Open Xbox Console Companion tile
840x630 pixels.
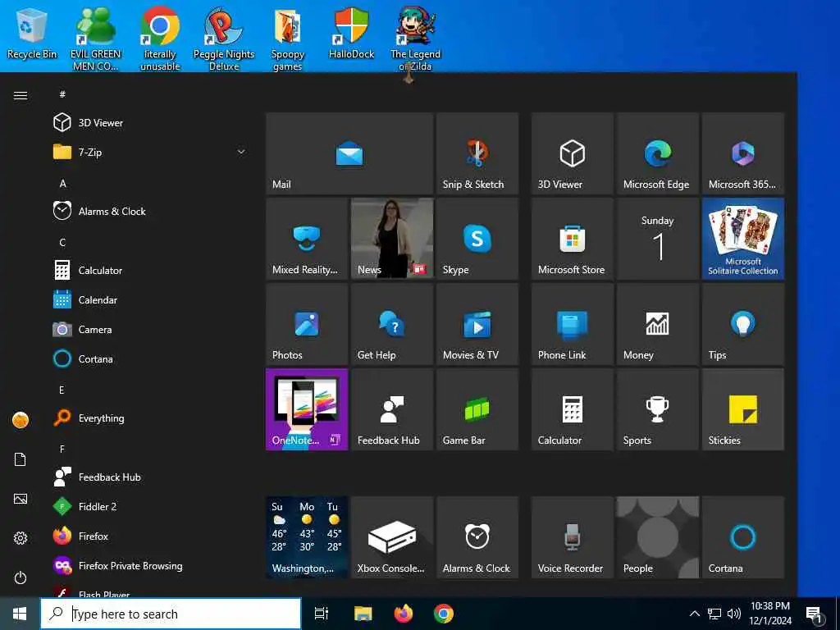coord(392,537)
